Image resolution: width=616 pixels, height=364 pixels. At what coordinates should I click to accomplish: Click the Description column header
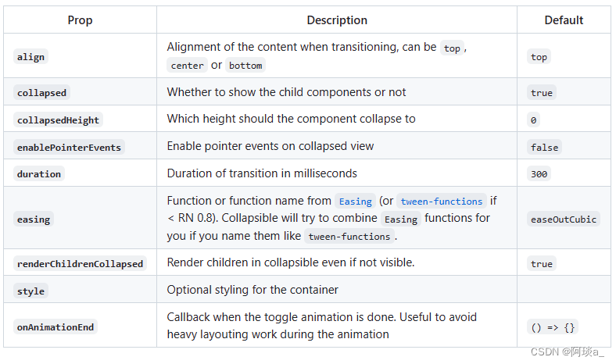point(336,20)
